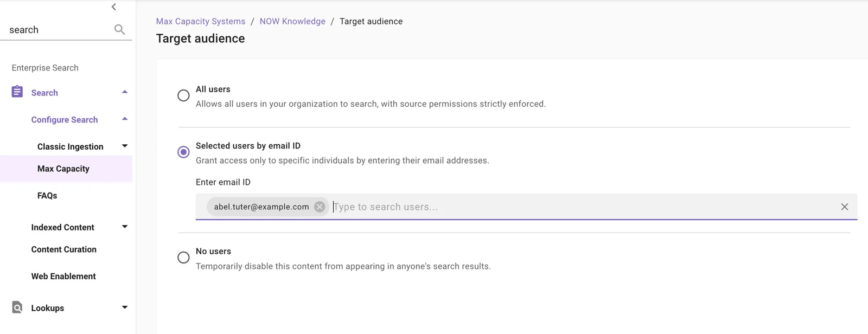Open FAQs in the sidebar
868x334 pixels.
tap(47, 196)
